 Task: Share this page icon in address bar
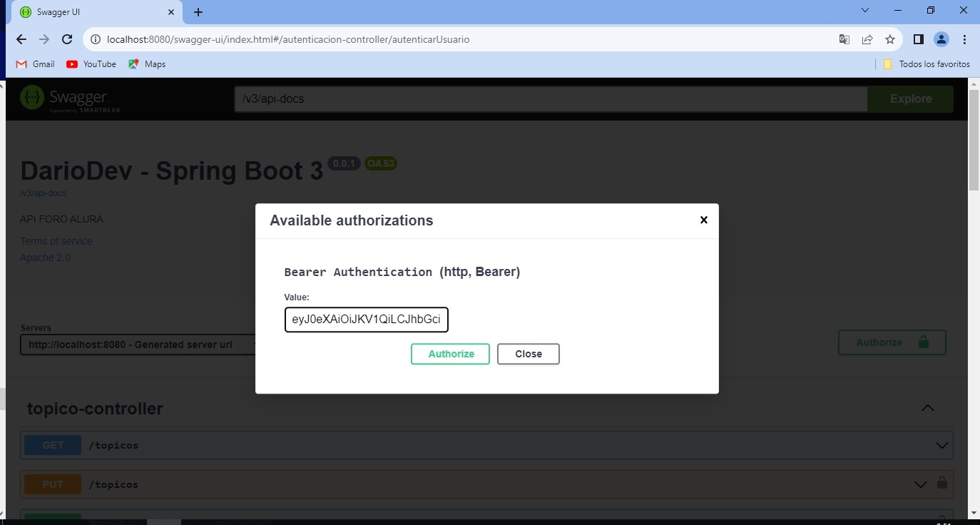click(867, 39)
